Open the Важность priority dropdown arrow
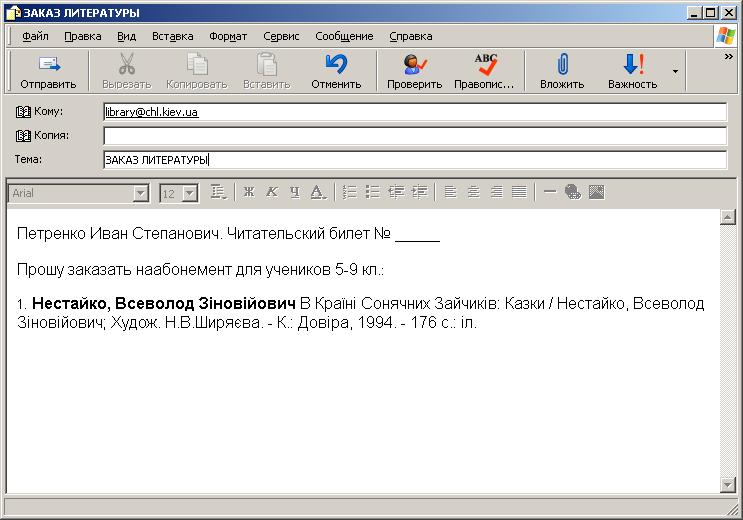Screen dimensions: 743x520 (675, 72)
